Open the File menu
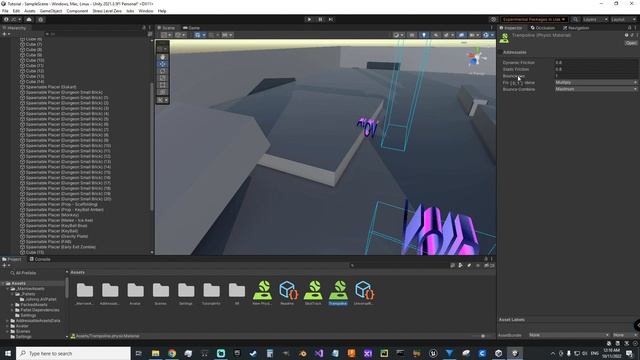Screen dimensions: 640x360 (x=5, y=11)
